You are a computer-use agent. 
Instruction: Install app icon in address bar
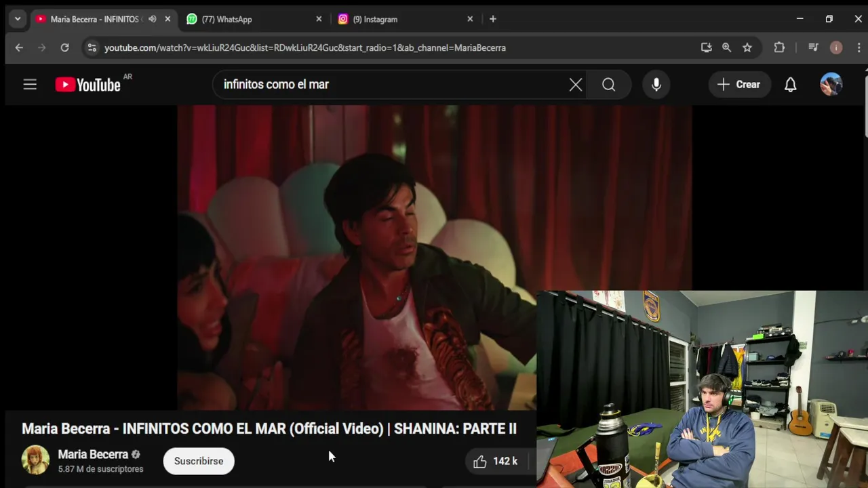[x=707, y=47]
